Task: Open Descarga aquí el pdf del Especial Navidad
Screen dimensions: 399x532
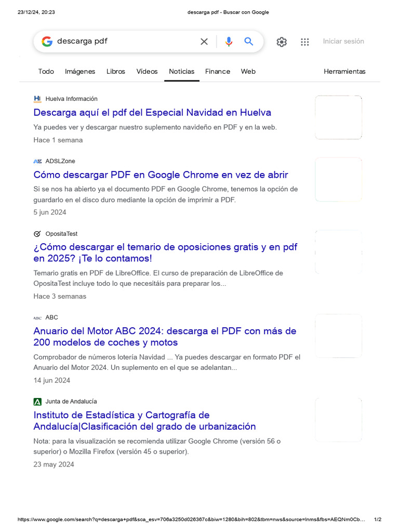Action: point(152,113)
